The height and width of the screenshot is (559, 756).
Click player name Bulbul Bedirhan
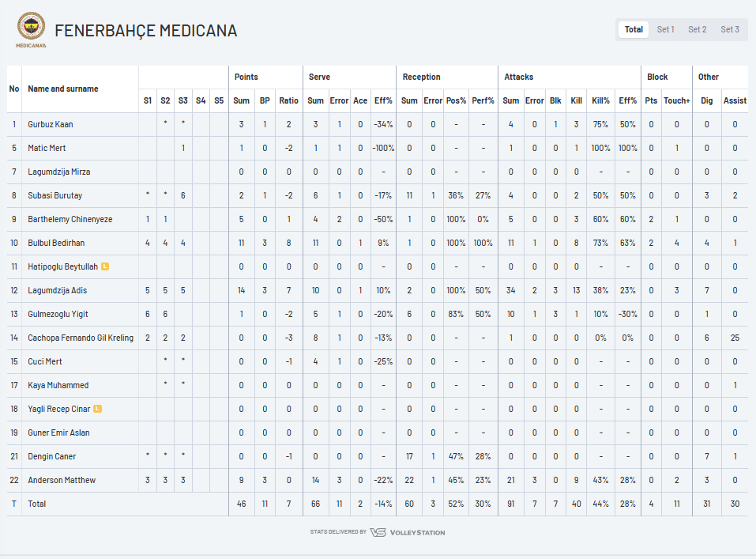coord(56,243)
